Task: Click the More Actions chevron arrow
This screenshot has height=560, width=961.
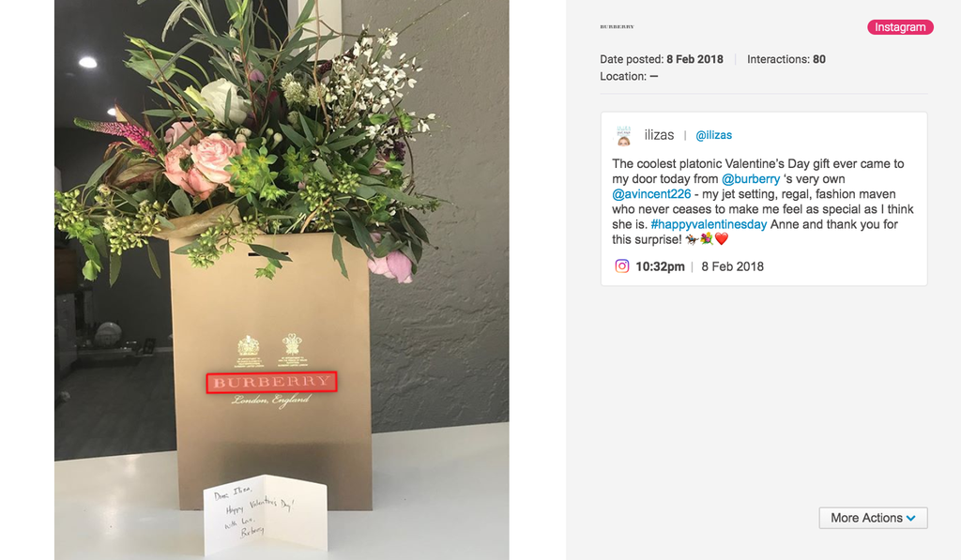Action: tap(911, 519)
